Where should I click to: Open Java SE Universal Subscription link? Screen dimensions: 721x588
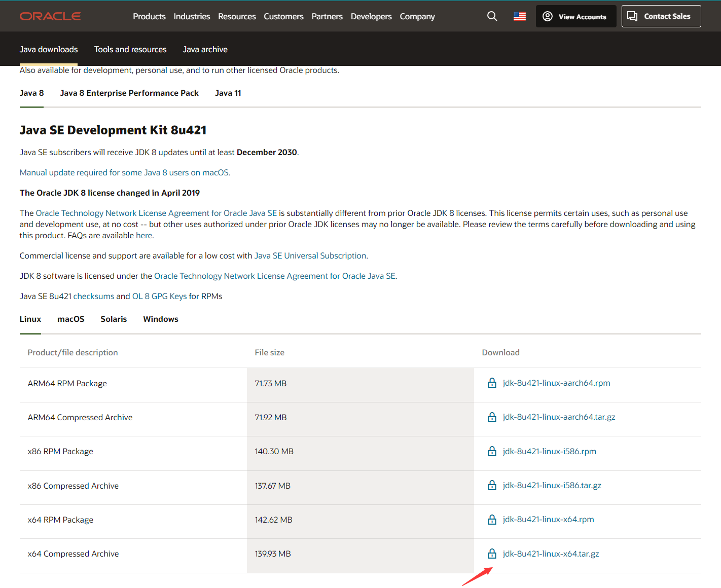(310, 255)
